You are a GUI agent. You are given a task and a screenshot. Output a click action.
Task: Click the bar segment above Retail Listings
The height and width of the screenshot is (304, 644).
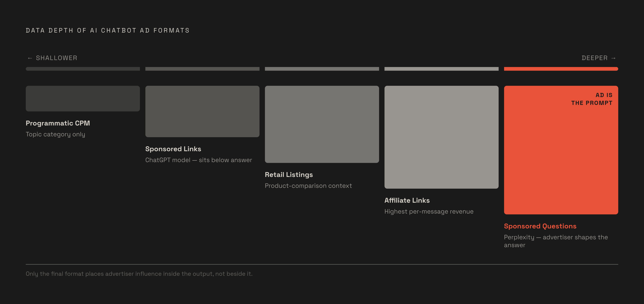322,69
